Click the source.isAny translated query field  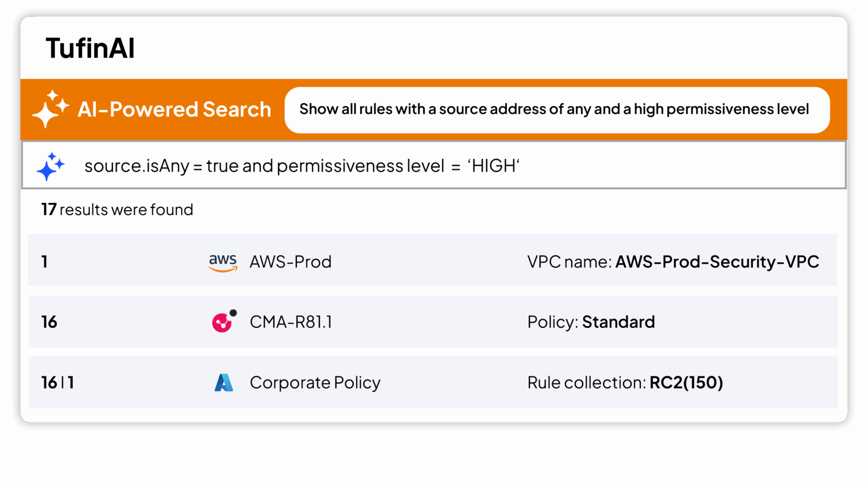[x=302, y=166]
